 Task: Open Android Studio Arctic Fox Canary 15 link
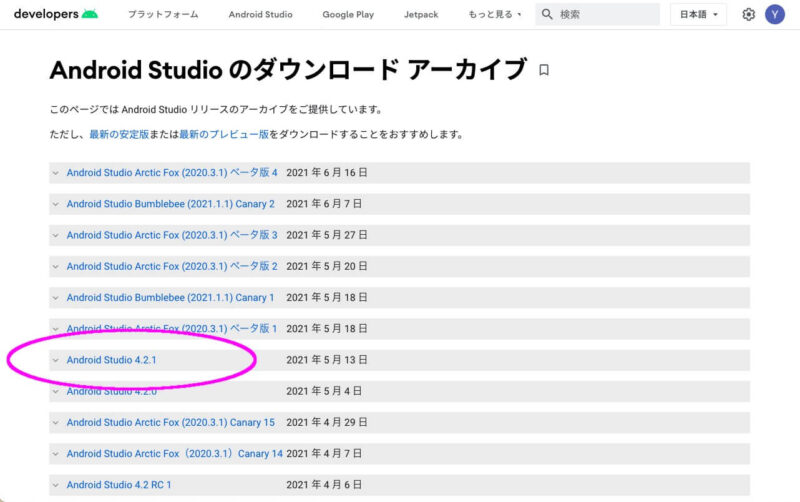pos(170,422)
